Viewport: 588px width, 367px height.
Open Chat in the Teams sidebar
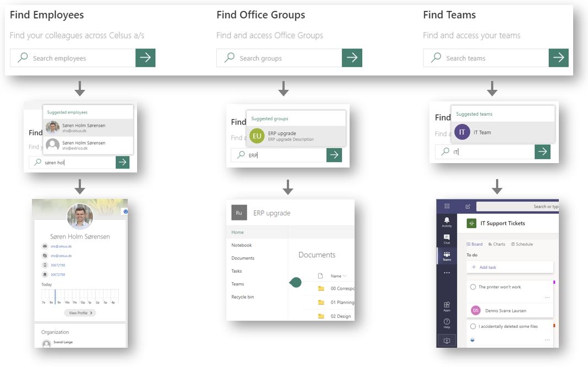coord(447,239)
